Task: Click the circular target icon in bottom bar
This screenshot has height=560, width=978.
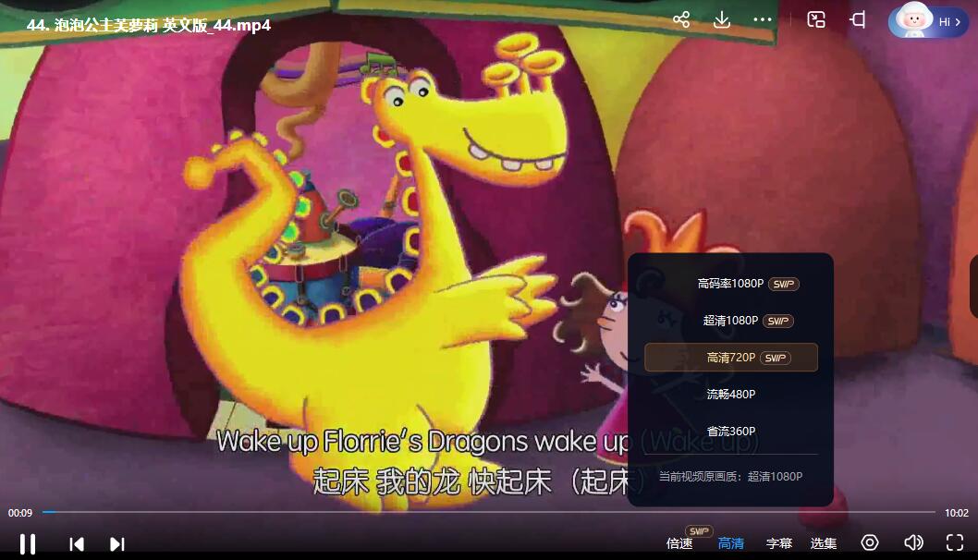Action: pos(870,542)
